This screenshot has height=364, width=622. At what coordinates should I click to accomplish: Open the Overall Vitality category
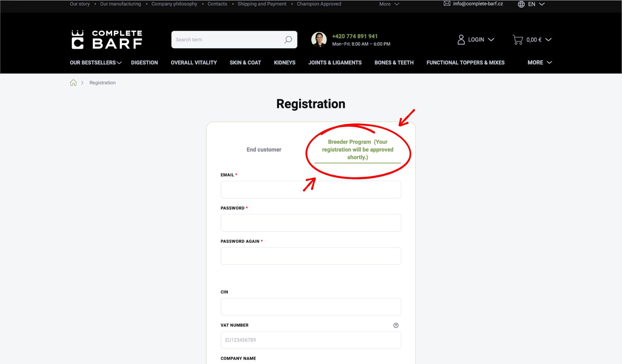point(194,62)
